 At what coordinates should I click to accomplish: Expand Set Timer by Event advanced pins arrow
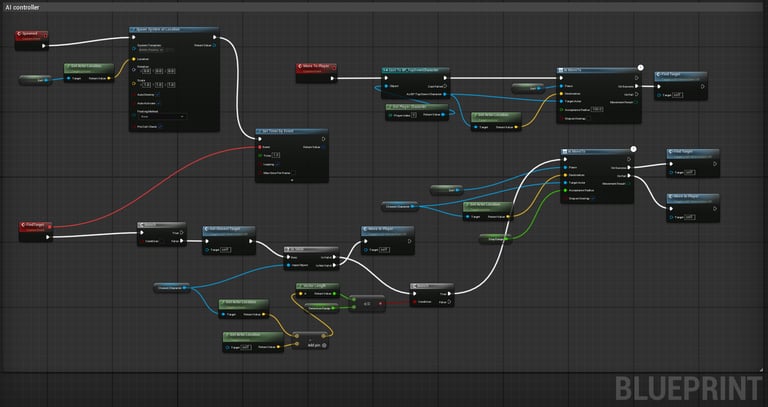click(292, 180)
